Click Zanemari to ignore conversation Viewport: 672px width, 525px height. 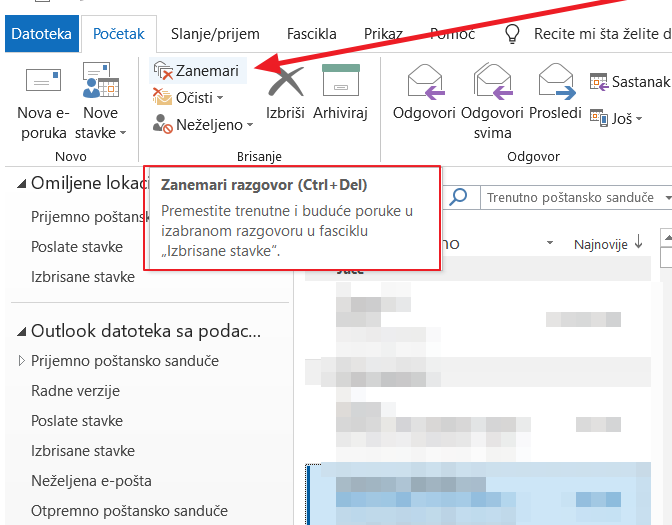pos(198,71)
